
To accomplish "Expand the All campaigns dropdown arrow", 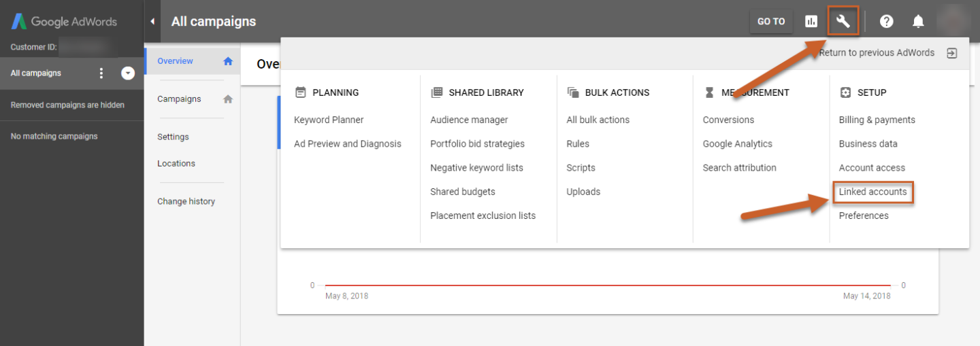I will point(128,73).
